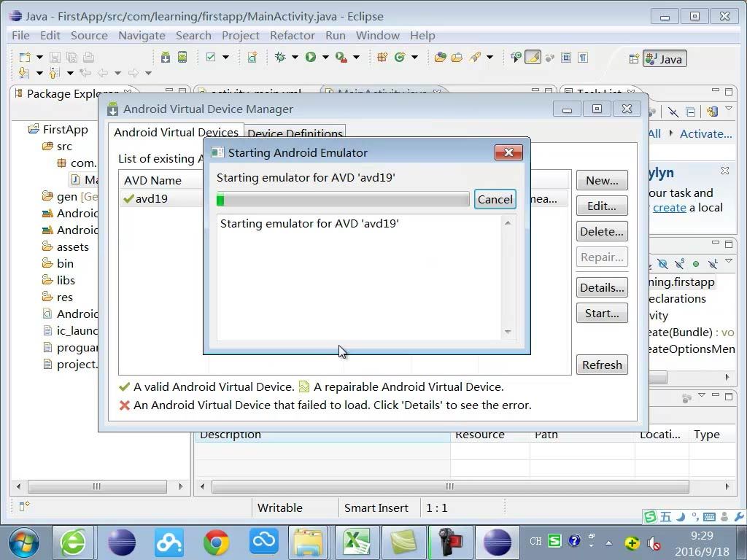Click the Save All toolbar icon
Screen dimensions: 747x560
point(72,58)
